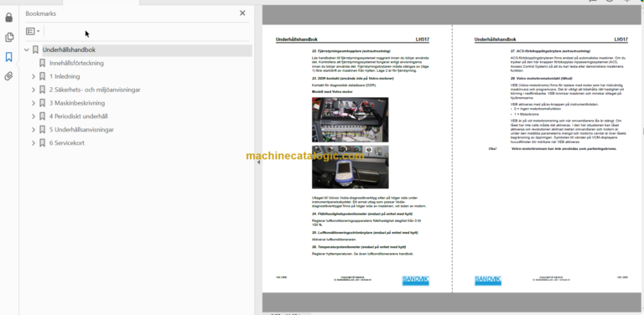Screen dimensions: 644x315
Task: Click the left page Underhållshandbok header
Action: click(x=297, y=39)
